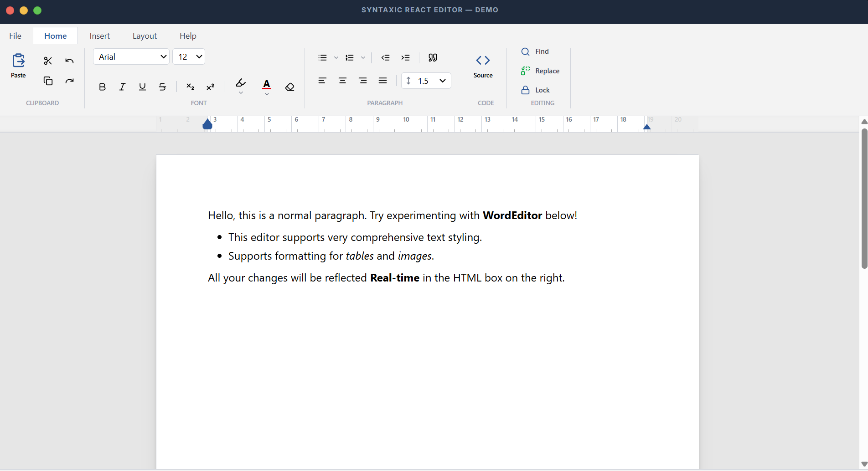
Task: Toggle italic formatting
Action: [122, 87]
